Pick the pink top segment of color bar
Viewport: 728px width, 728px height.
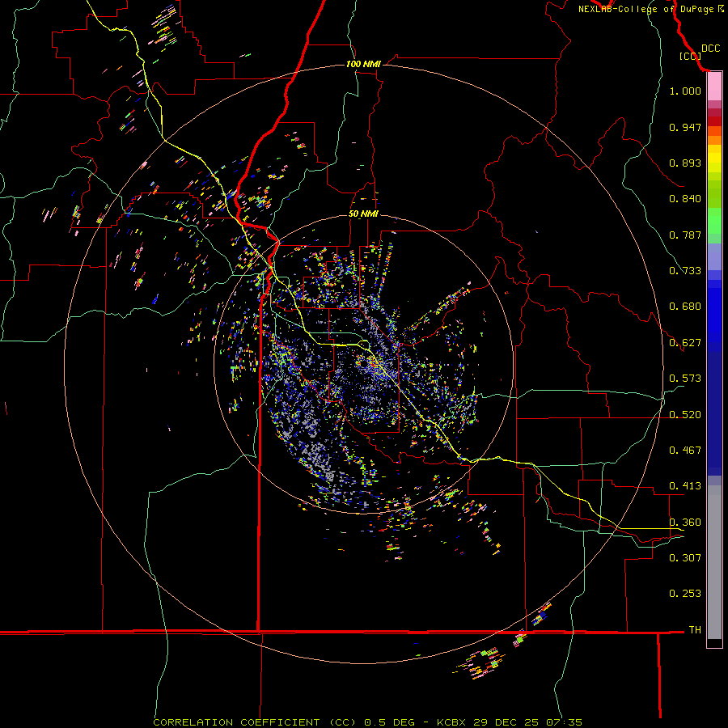(x=714, y=87)
